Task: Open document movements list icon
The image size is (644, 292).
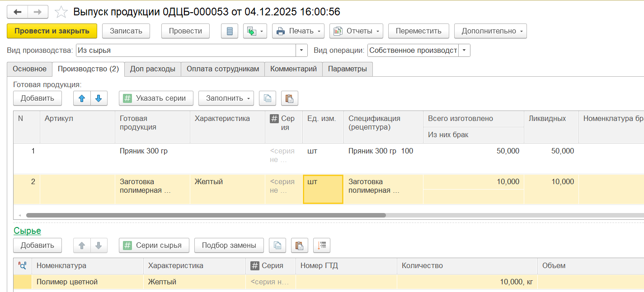Action: [230, 31]
